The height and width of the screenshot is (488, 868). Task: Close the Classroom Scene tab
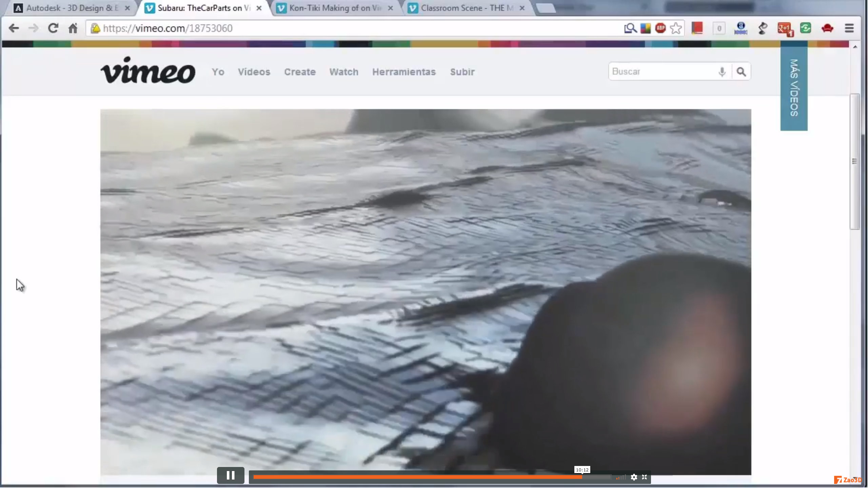tap(522, 8)
